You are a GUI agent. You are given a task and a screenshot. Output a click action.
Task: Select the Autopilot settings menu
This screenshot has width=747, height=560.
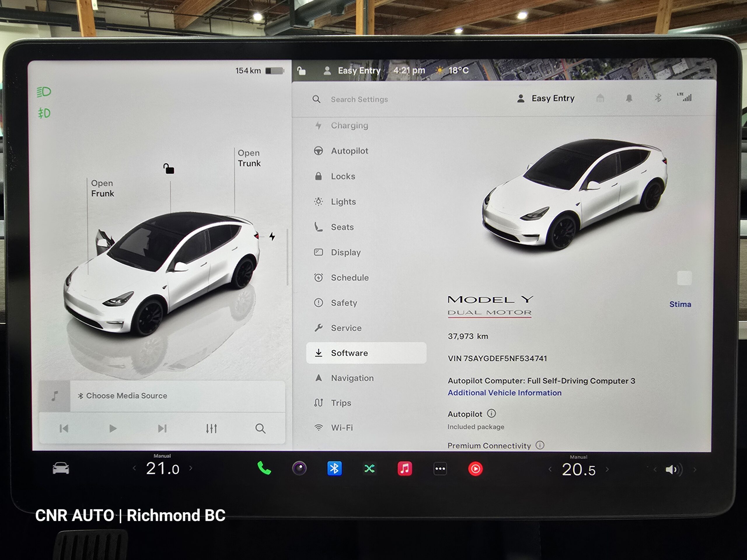(x=349, y=151)
